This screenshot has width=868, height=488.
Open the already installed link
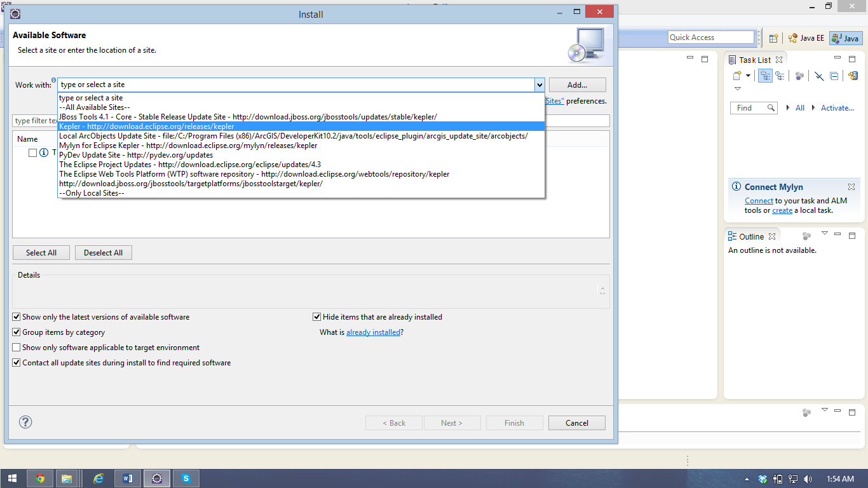[374, 332]
